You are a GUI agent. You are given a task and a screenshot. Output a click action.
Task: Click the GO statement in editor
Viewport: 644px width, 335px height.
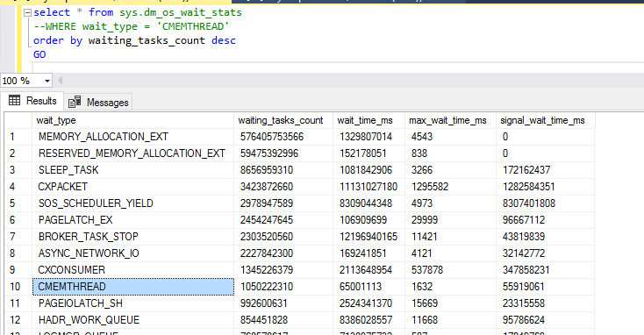[39, 54]
